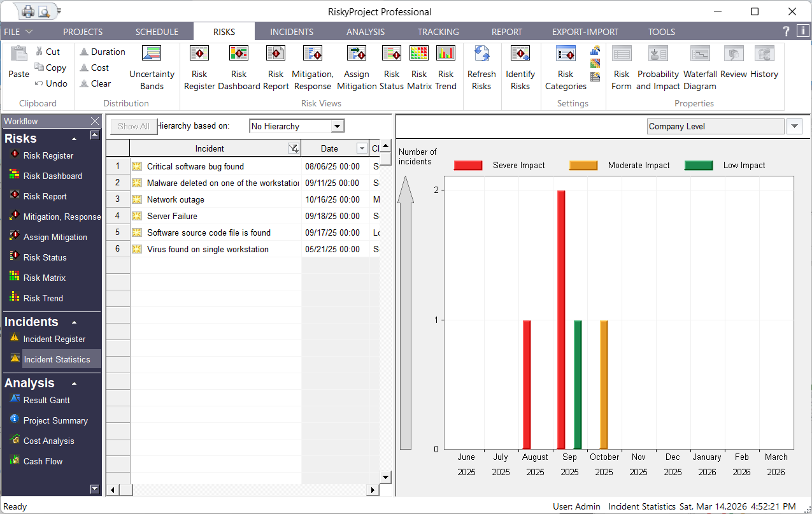
Task: Expand the Company Level dropdown arrow
Action: tap(794, 126)
